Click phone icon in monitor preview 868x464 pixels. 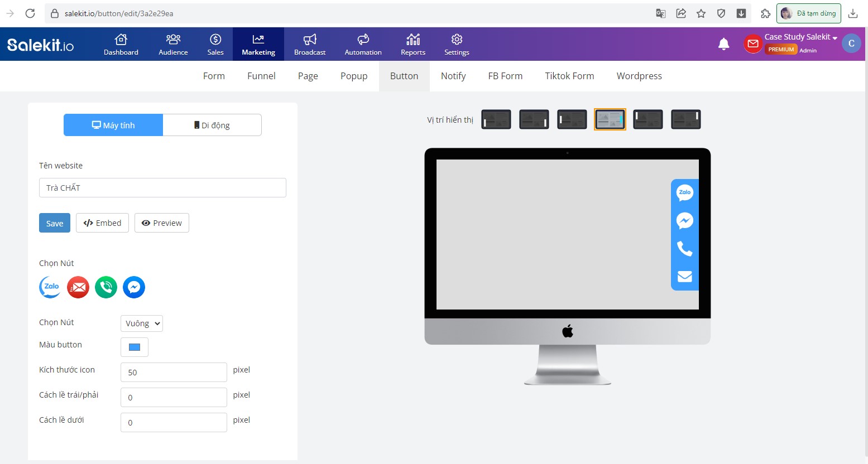(685, 249)
